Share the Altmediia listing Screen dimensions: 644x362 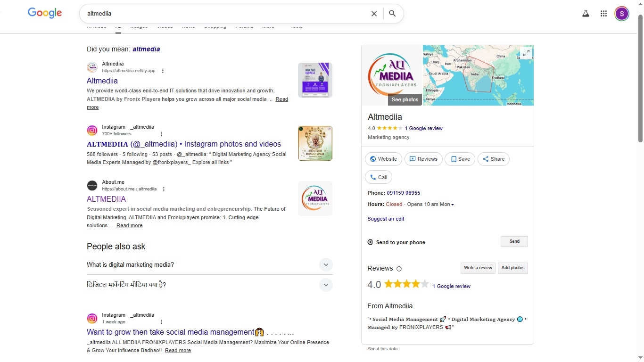494,159
